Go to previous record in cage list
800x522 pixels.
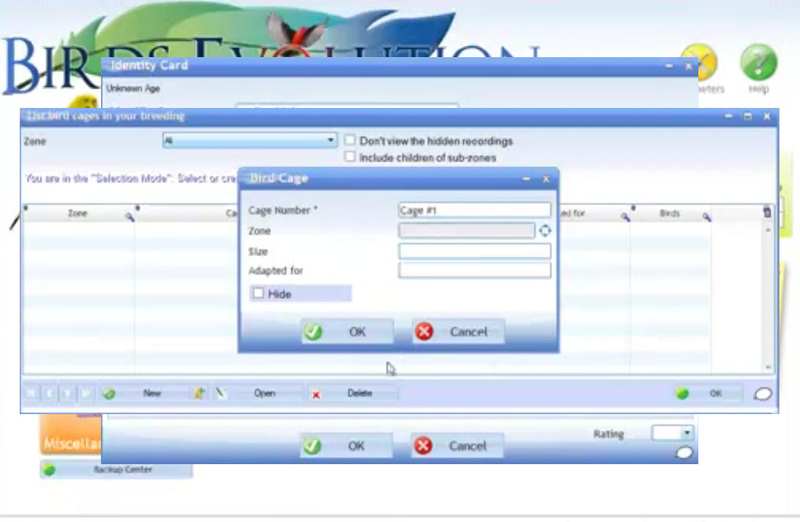[x=49, y=393]
